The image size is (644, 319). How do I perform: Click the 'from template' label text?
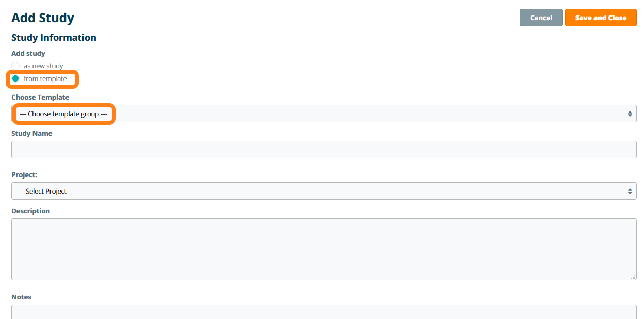point(45,79)
